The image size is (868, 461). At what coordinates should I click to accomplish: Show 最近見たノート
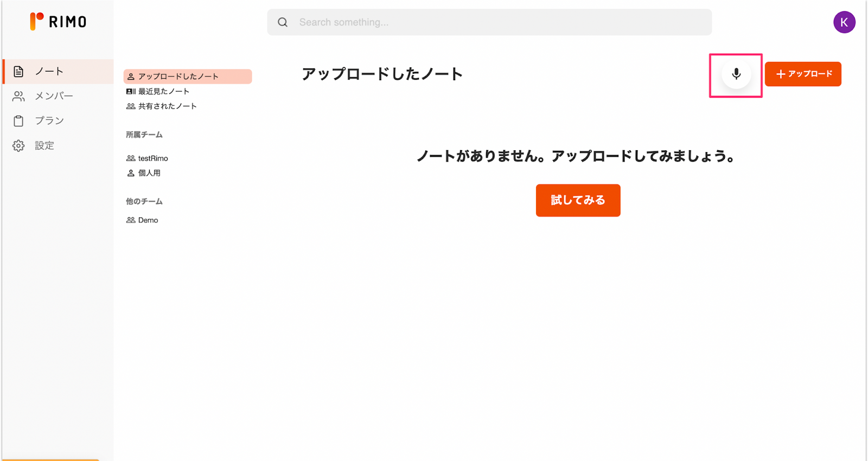click(x=163, y=92)
